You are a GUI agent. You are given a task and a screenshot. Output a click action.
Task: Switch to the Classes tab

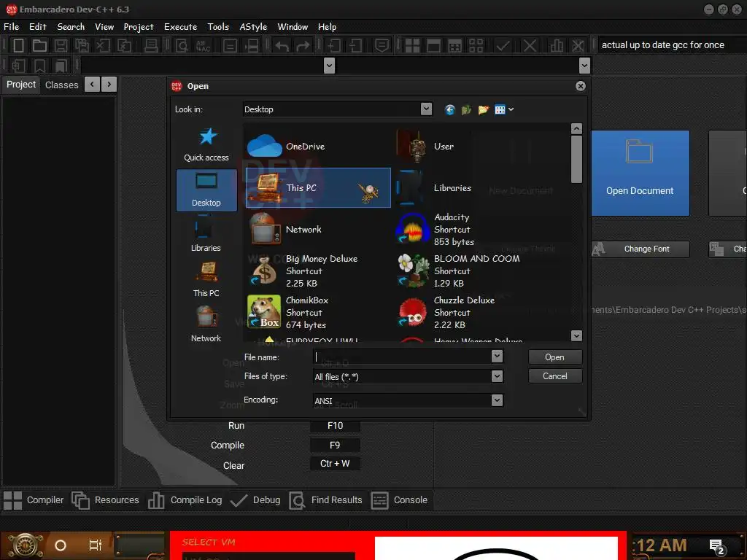coord(61,85)
